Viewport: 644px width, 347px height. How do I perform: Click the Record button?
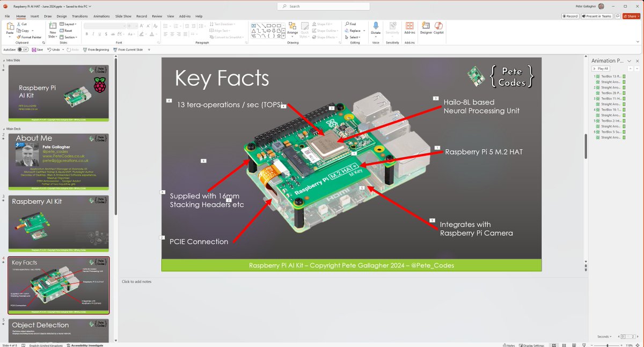pos(570,16)
